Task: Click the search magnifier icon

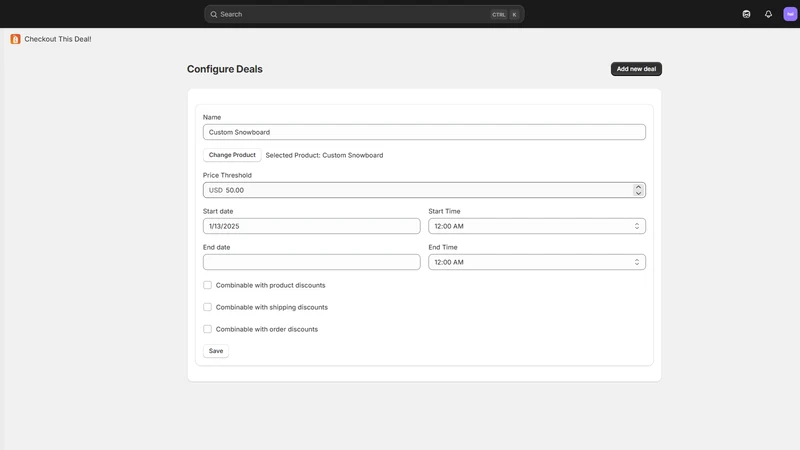Action: click(x=214, y=14)
